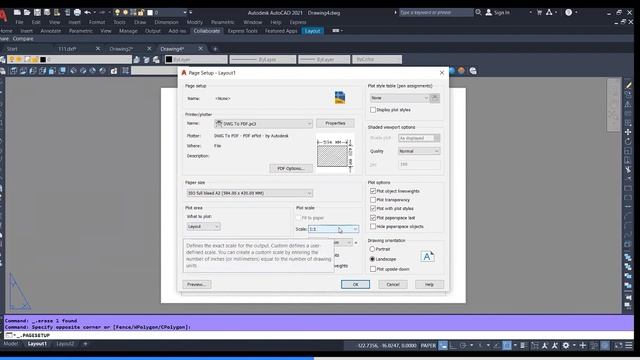Click Cancel in Page Setup dialog
Screen dimensions: 640x360
pyautogui.click(x=393, y=284)
